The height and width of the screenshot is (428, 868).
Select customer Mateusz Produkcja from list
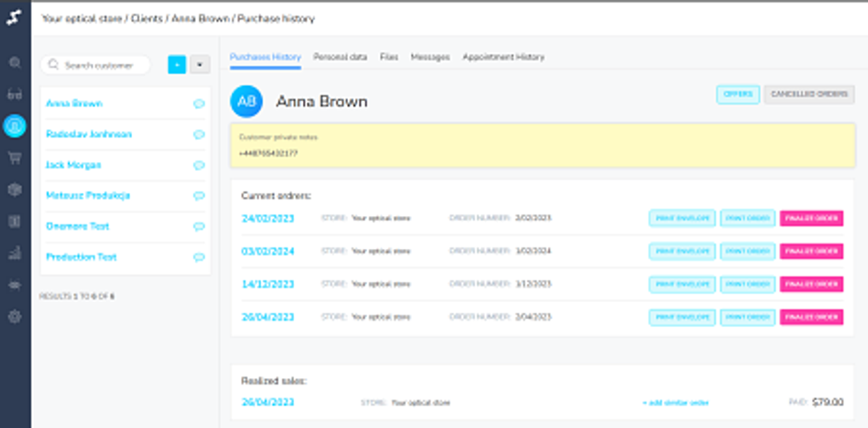(x=88, y=196)
